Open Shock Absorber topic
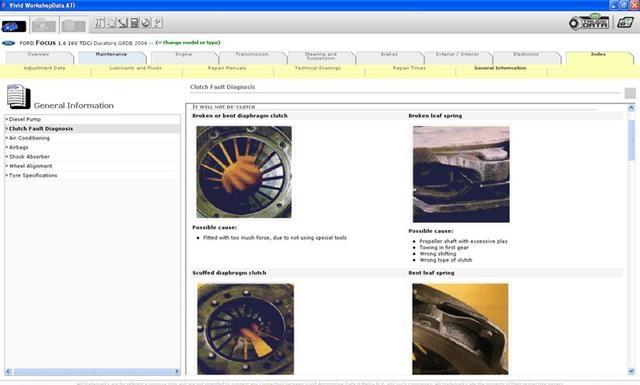 29,157
